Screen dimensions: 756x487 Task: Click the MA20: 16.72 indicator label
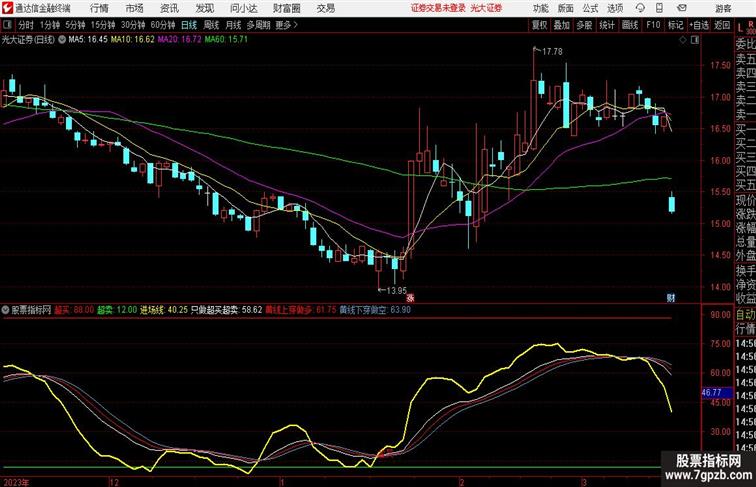179,40
